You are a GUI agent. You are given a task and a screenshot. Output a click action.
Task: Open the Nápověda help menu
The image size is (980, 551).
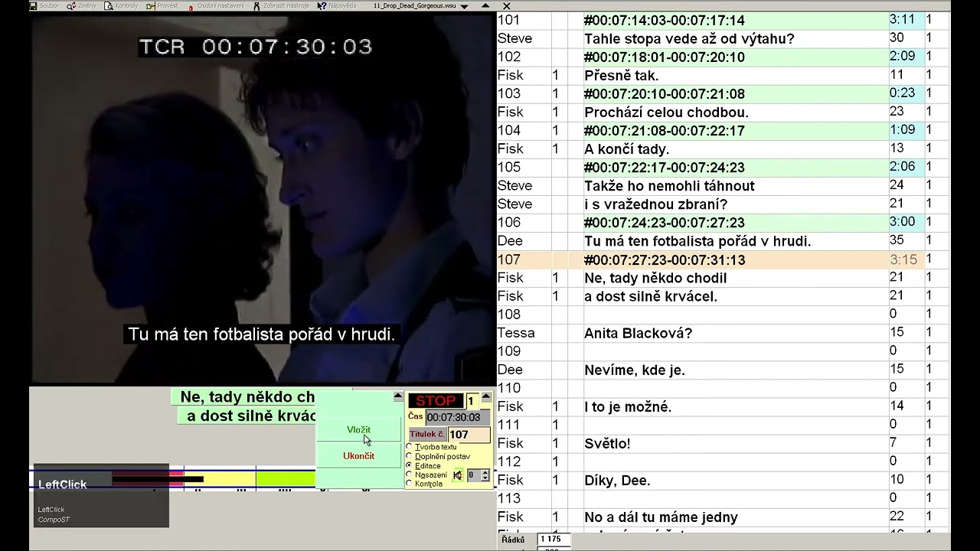(338, 5)
